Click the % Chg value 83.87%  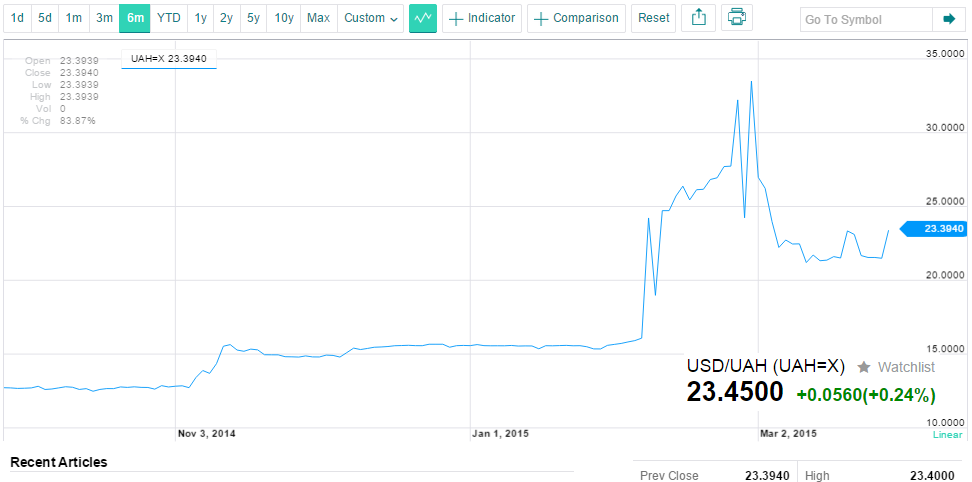(x=78, y=120)
